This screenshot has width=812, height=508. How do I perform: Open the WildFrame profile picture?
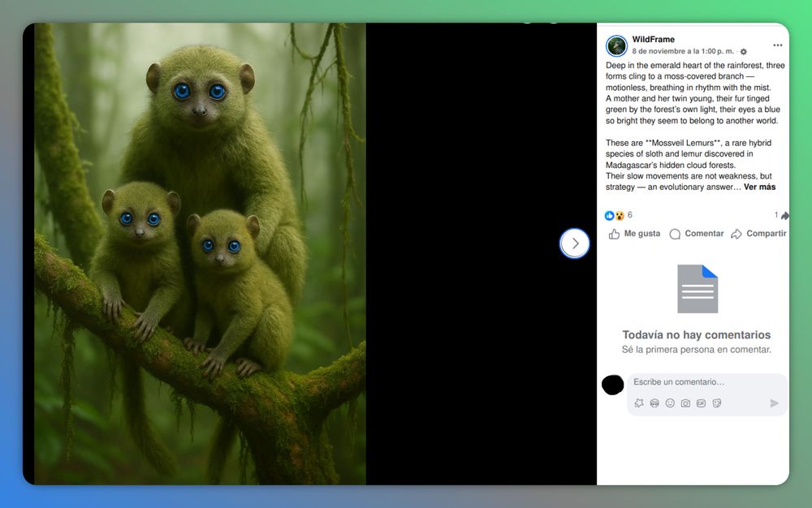tap(616, 46)
